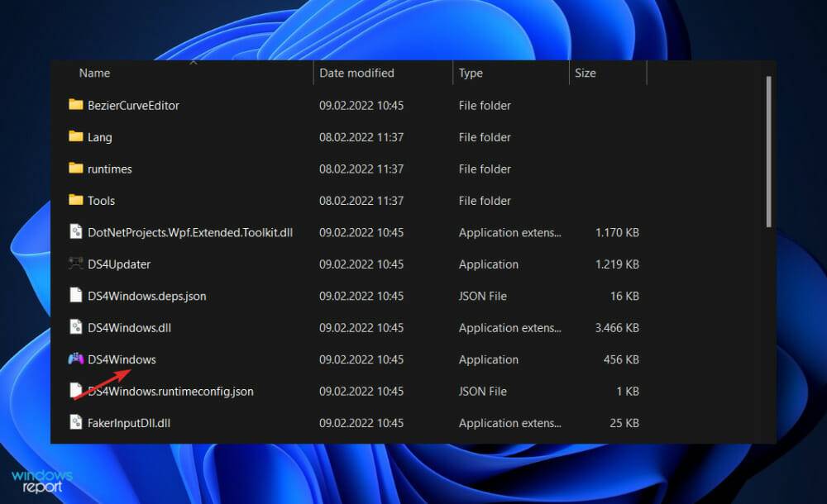Click the Windows Report logo
Viewport: 827px width, 504px height.
pos(40,480)
